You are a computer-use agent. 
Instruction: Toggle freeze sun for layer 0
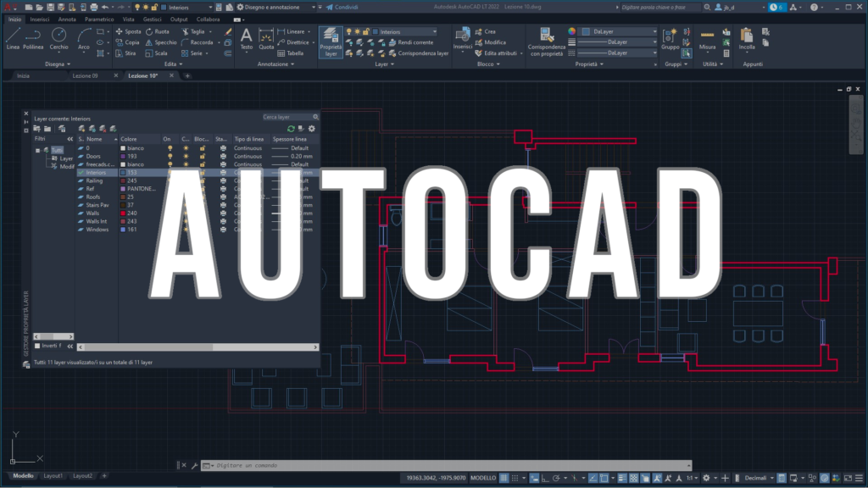(x=186, y=148)
